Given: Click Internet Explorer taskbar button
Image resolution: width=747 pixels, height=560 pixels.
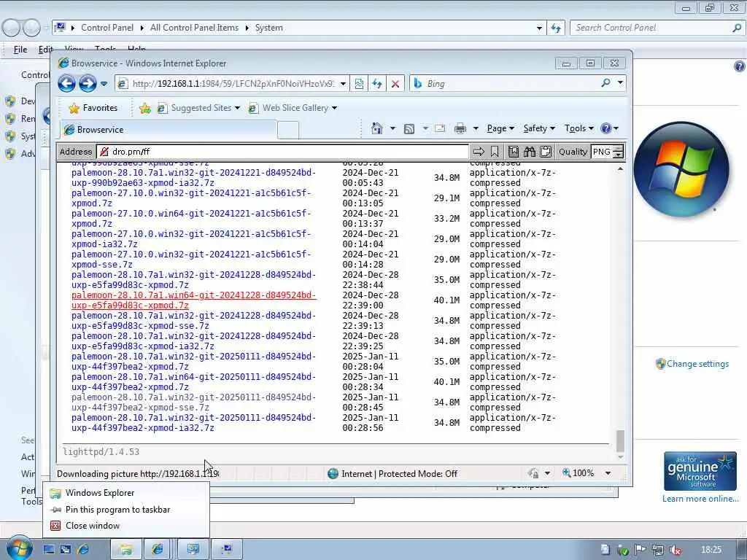Looking at the screenshot, I should (x=158, y=550).
